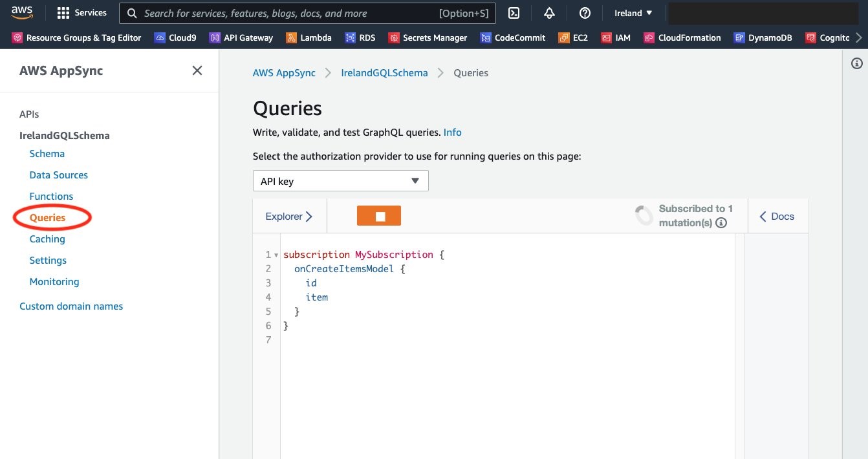Open the API key authorization dropdown
Screen dimensions: 868x459
pos(340,181)
